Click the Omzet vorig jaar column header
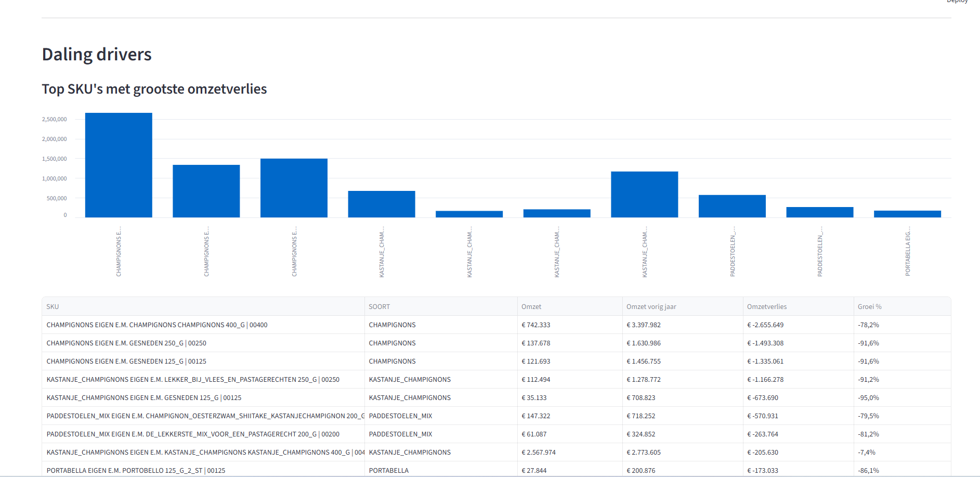The height and width of the screenshot is (477, 980). [683, 306]
